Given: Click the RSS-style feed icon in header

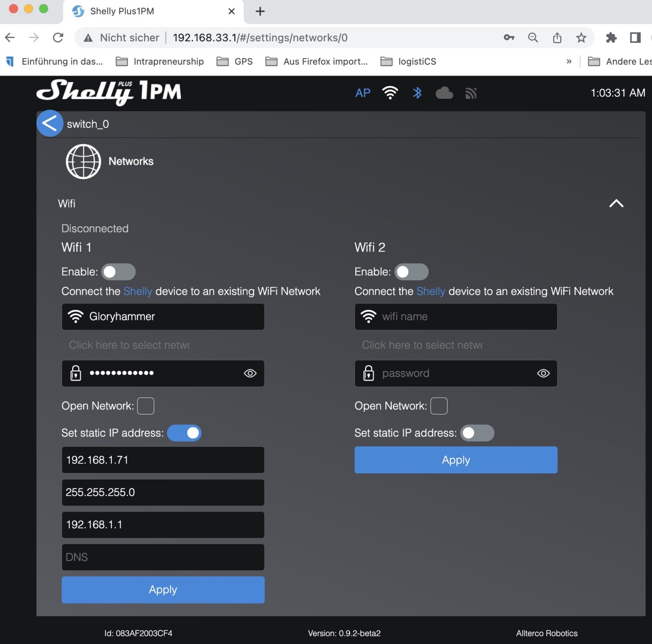Looking at the screenshot, I should click(x=471, y=93).
